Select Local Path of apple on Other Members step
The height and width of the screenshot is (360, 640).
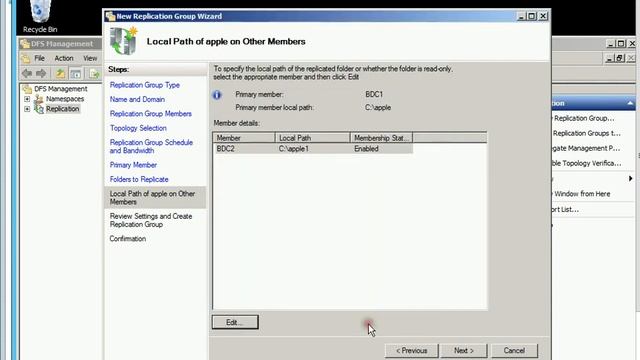(x=155, y=198)
